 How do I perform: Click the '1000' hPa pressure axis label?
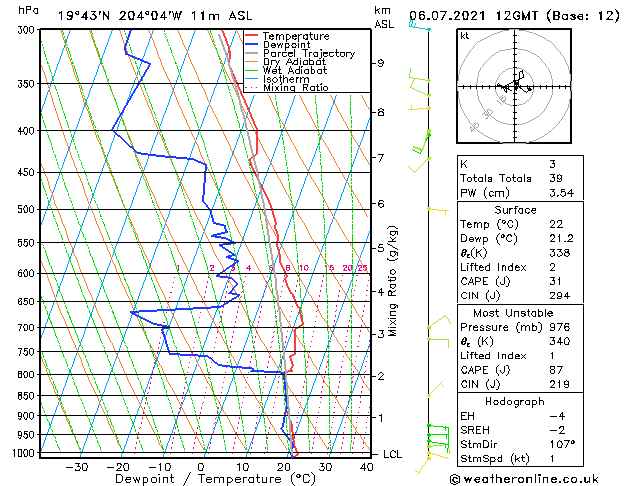pos(26,453)
